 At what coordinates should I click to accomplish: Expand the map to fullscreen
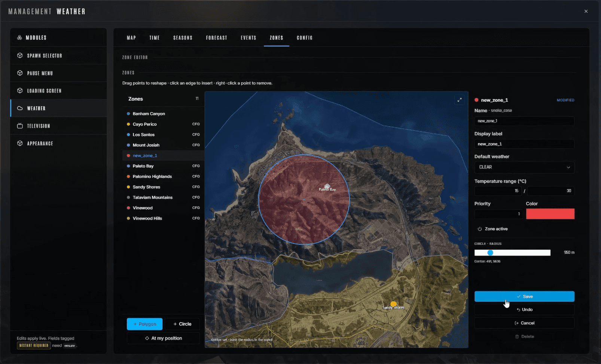(460, 100)
